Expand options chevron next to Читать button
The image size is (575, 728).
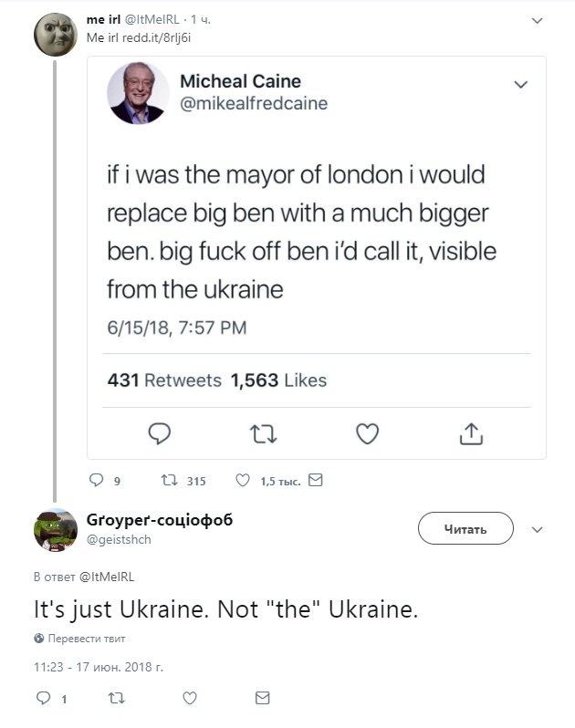(x=537, y=530)
